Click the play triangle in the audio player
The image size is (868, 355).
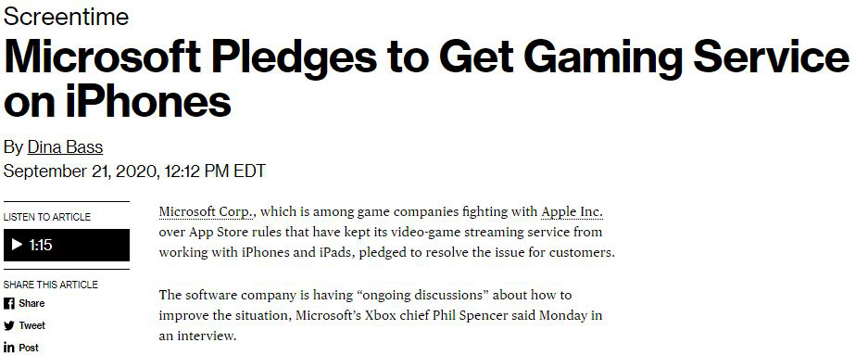18,245
